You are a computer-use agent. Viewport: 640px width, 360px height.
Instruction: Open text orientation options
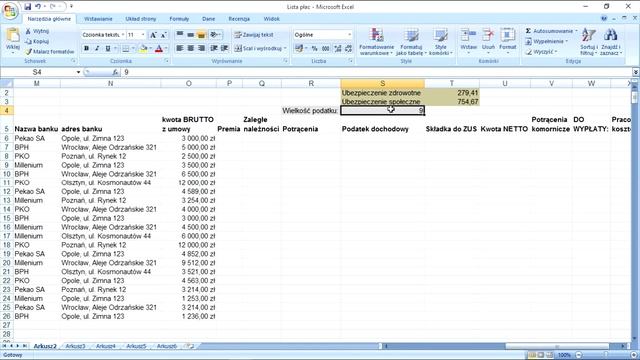(x=215, y=35)
